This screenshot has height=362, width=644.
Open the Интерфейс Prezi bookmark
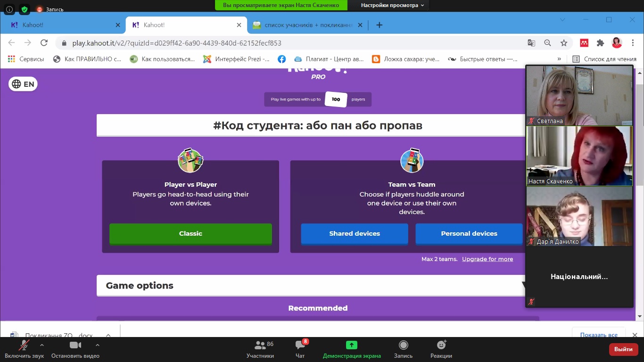click(237, 59)
